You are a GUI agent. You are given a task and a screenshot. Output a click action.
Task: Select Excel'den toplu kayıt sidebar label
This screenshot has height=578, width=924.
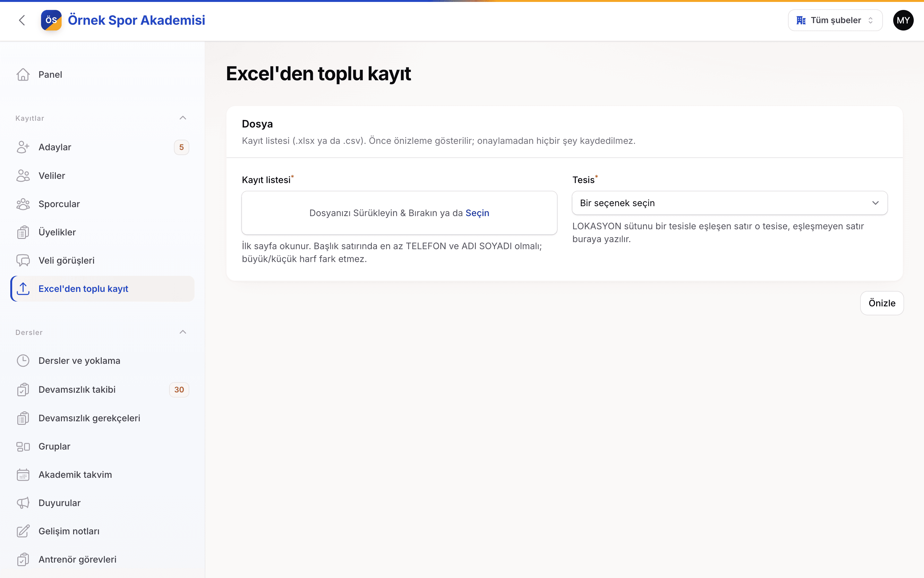click(x=83, y=289)
